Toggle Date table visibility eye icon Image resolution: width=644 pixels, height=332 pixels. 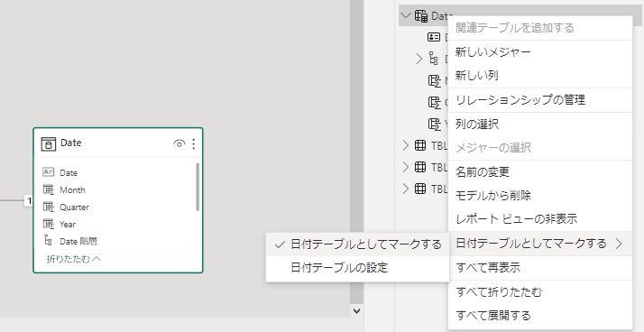click(x=179, y=143)
